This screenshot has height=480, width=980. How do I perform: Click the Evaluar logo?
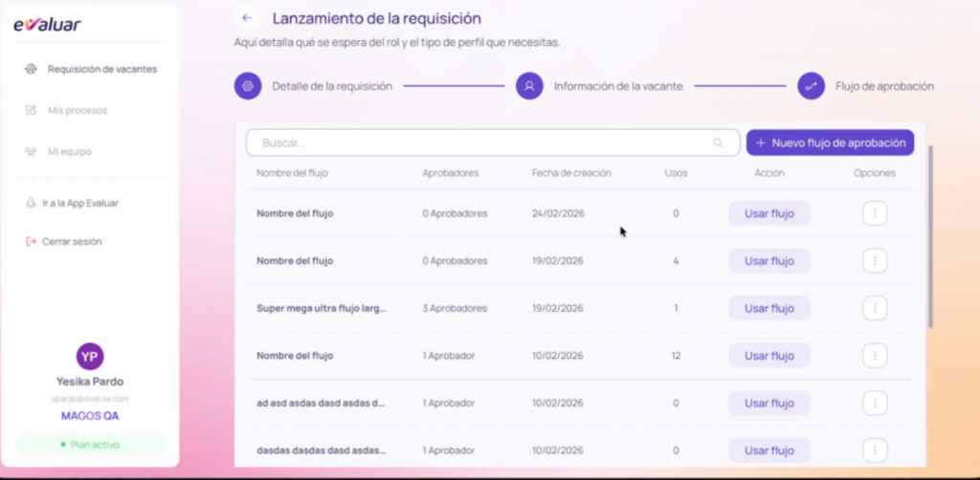click(x=47, y=25)
